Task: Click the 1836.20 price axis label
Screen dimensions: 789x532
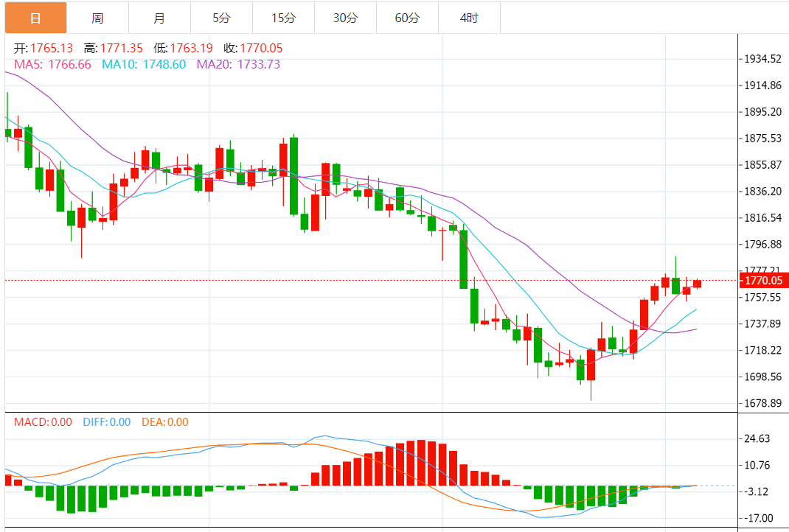Action: click(x=763, y=191)
